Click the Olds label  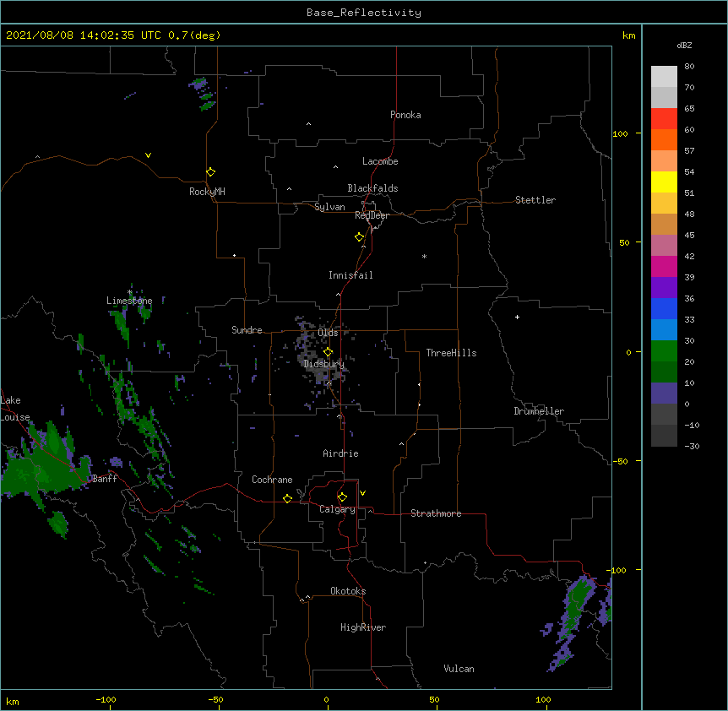point(328,333)
